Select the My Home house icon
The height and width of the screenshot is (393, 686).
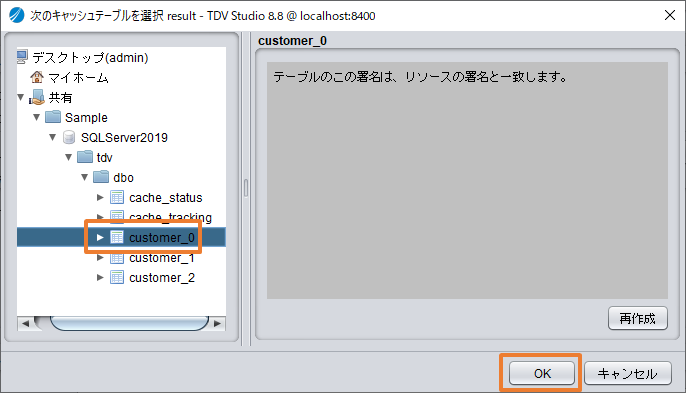(x=37, y=77)
